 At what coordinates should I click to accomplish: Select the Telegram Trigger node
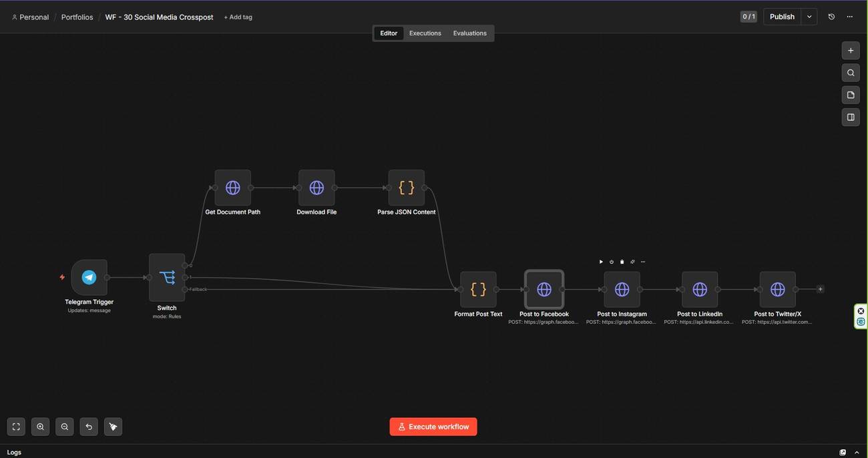pos(89,277)
